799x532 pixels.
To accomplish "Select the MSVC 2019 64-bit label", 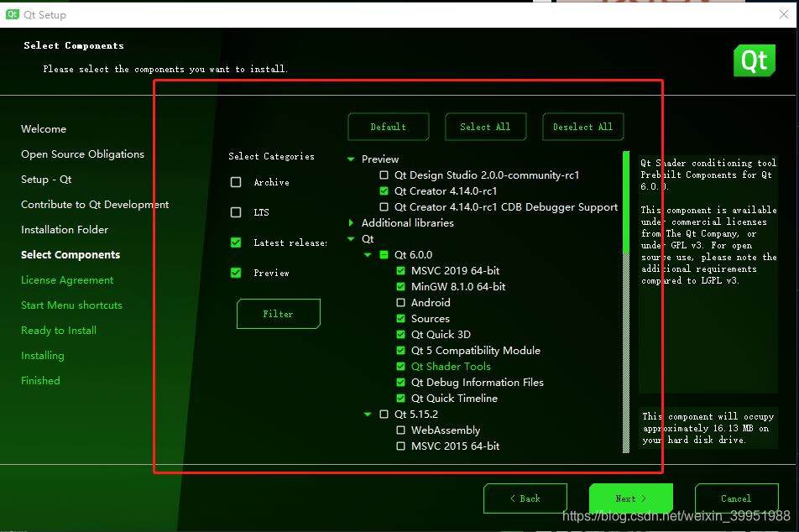I will point(456,270).
